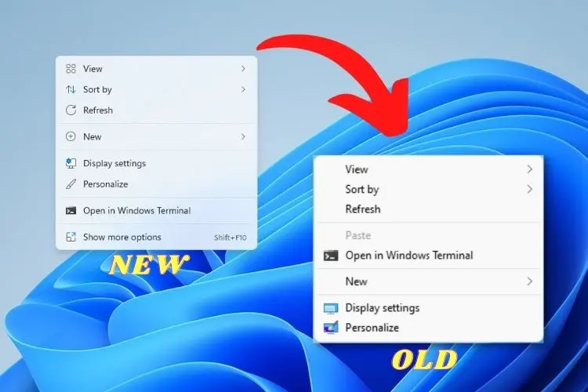Click the Shift+F10 shortcut text
588x392 pixels.
tap(230, 238)
